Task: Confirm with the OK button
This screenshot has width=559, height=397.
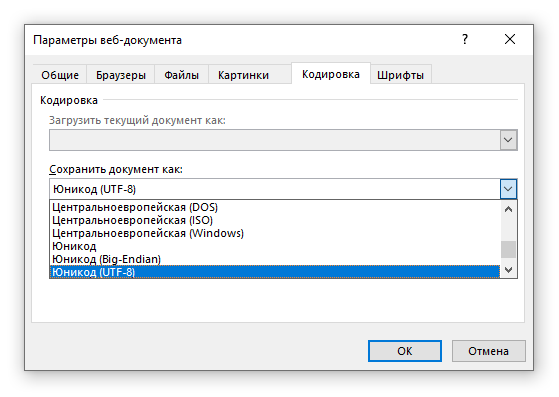Action: click(405, 351)
